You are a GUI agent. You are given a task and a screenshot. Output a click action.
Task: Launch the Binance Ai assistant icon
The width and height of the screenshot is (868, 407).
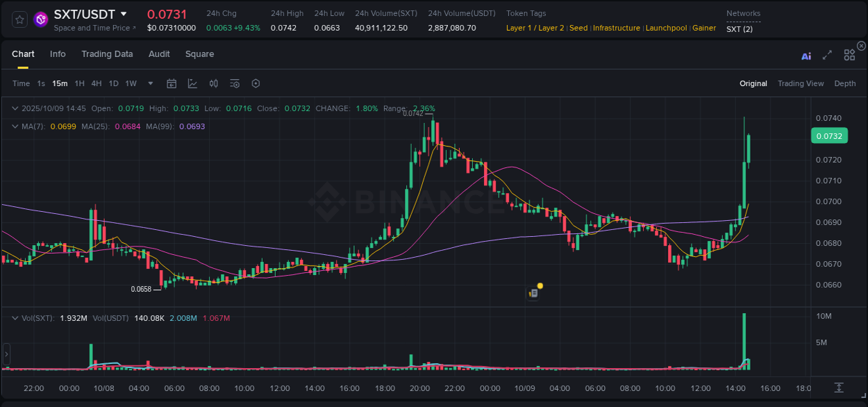pos(806,56)
